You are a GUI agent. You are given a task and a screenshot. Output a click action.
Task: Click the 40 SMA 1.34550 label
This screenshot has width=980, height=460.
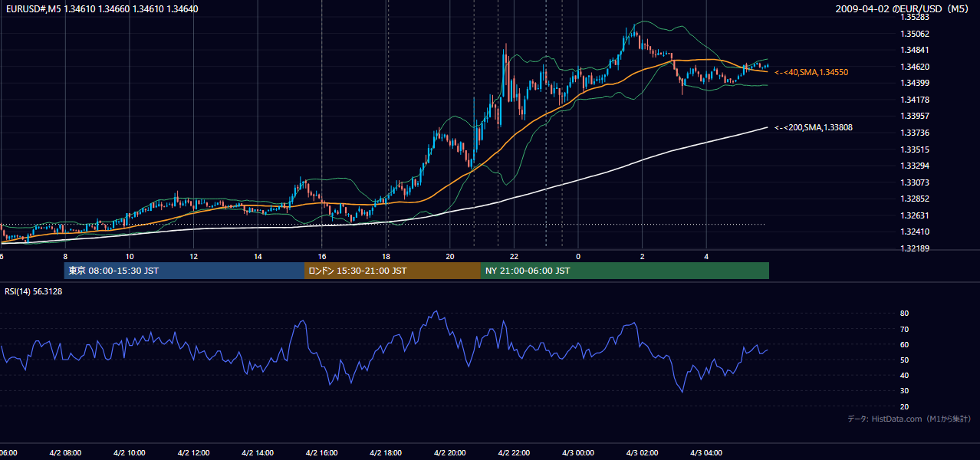811,72
